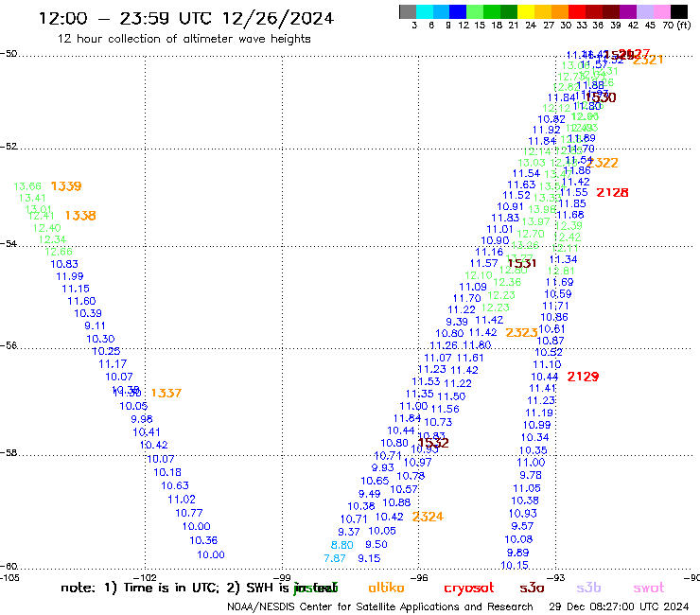Click the light blue value 8.80
Viewport: 700px width, 615px height.
tap(342, 545)
